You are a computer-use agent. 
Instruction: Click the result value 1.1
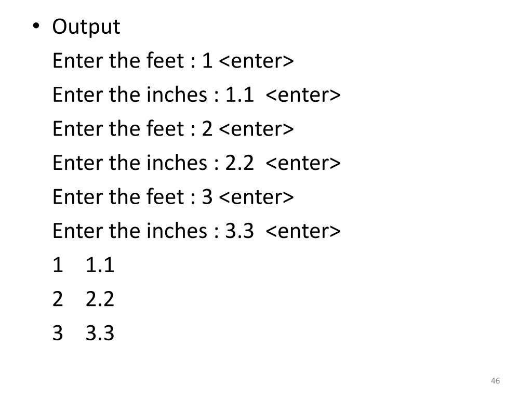100,265
